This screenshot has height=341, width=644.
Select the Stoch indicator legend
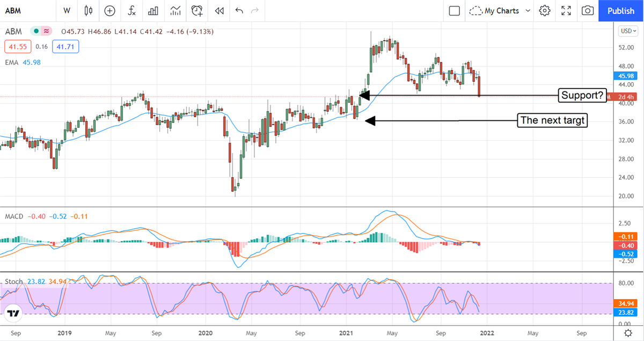tap(13, 281)
